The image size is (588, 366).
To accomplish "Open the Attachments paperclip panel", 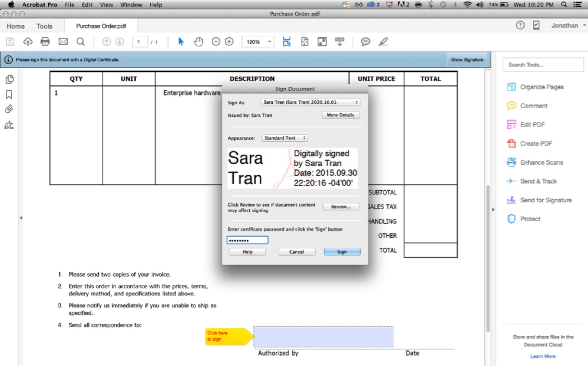I will 9,109.
